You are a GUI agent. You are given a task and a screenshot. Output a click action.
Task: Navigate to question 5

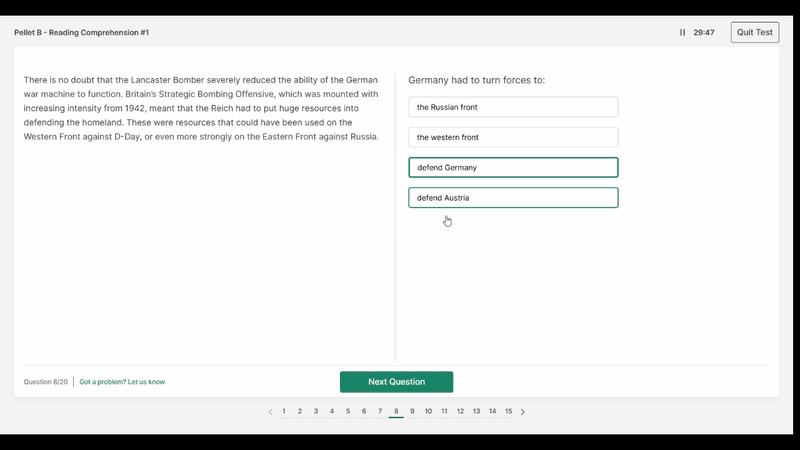(x=348, y=411)
